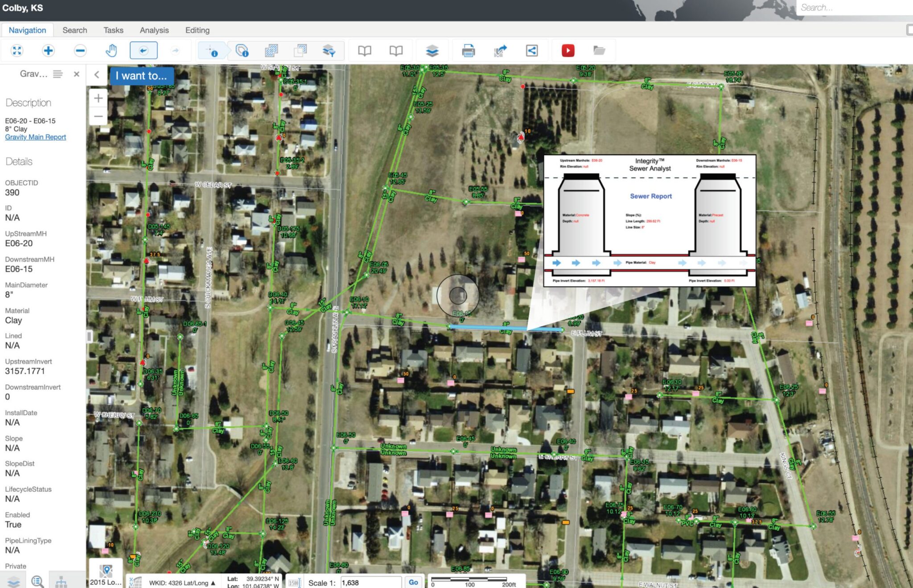Switch to the Analysis tab
The height and width of the screenshot is (588, 913).
point(154,30)
